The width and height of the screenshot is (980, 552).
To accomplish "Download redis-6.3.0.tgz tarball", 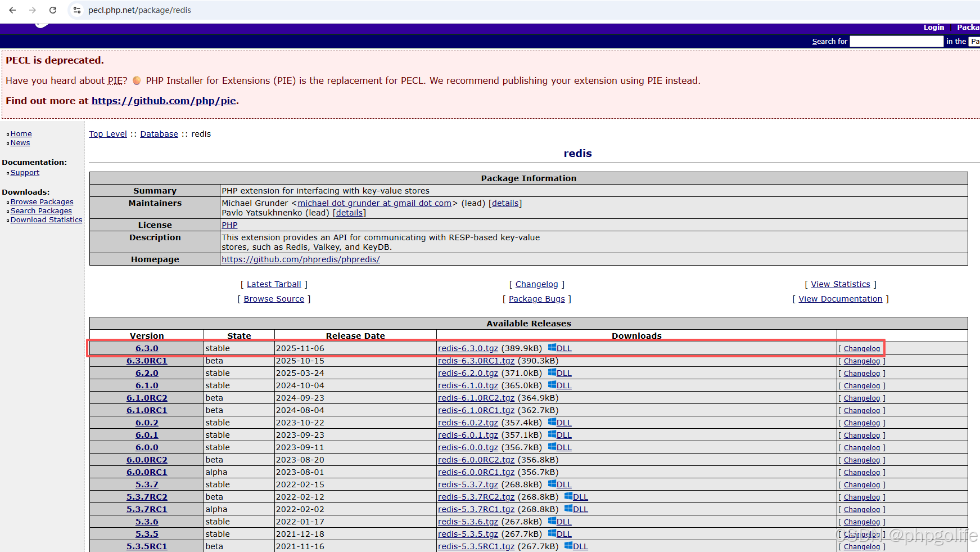I will click(468, 348).
